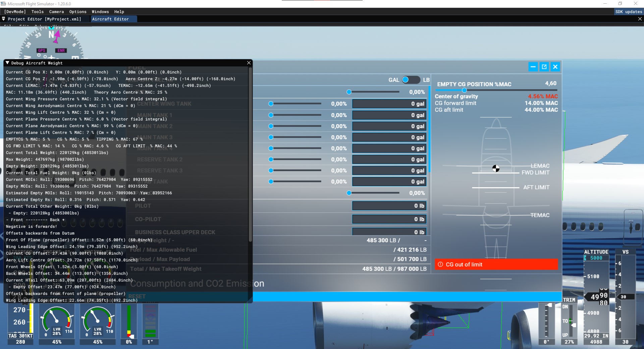The height and width of the screenshot is (349, 644).
Task: Close the Debug Aircraft Weight window
Action: point(249,63)
